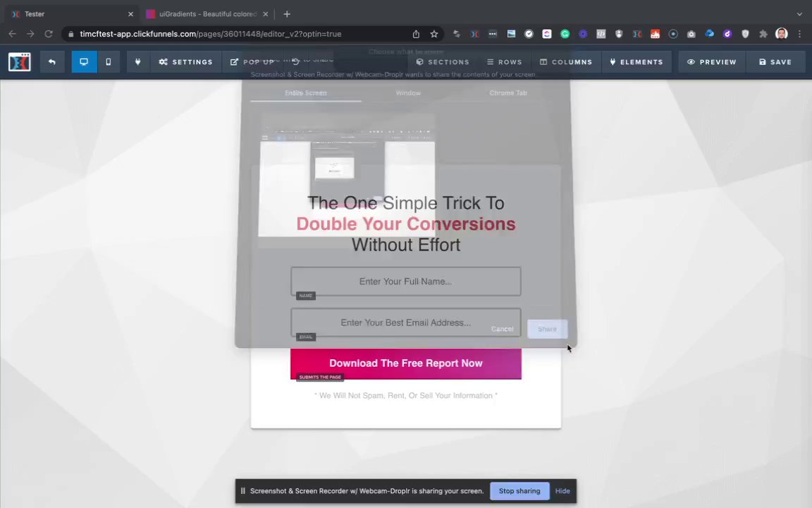Viewport: 812px width, 508px height.
Task: Click the undo icon in editor toolbar
Action: [x=296, y=61]
